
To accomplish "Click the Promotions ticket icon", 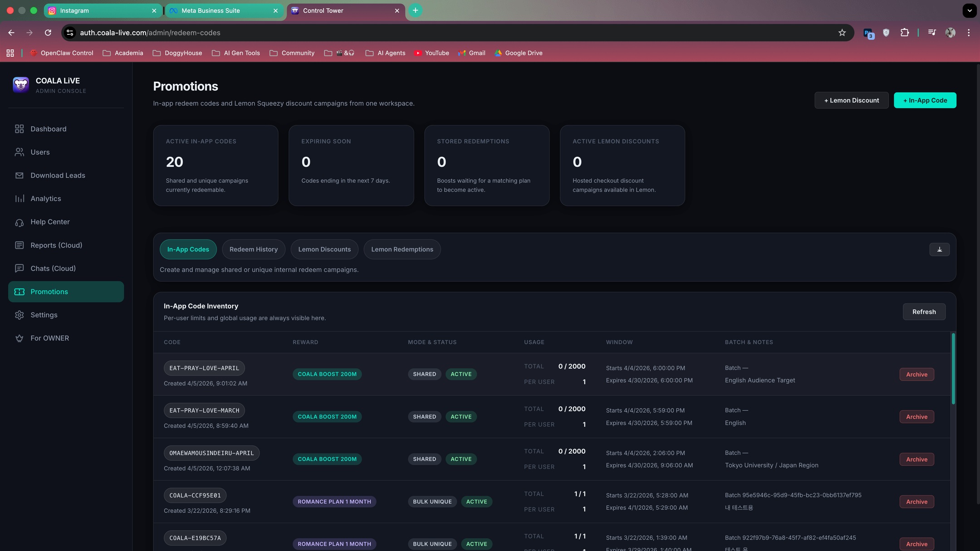I will point(19,292).
